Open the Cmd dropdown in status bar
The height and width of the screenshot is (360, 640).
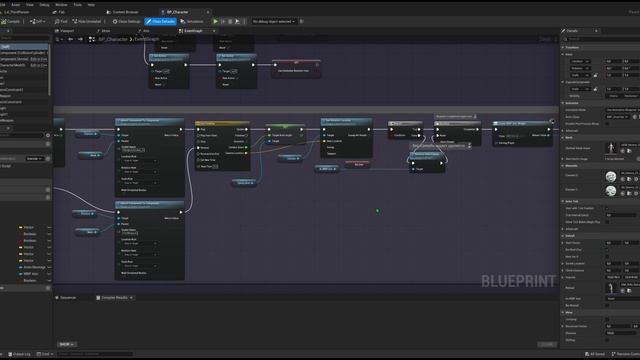click(44, 354)
